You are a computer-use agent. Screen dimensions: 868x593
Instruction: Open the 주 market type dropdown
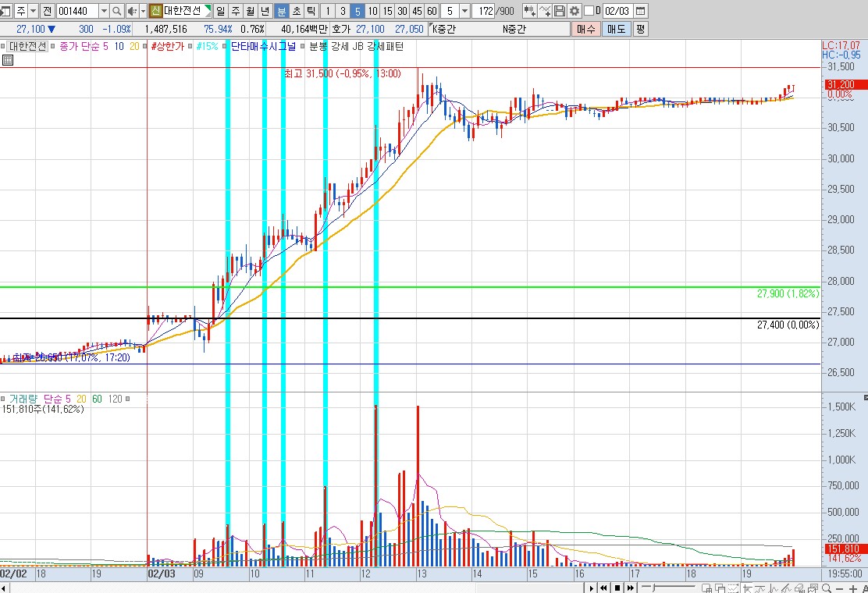(34, 10)
